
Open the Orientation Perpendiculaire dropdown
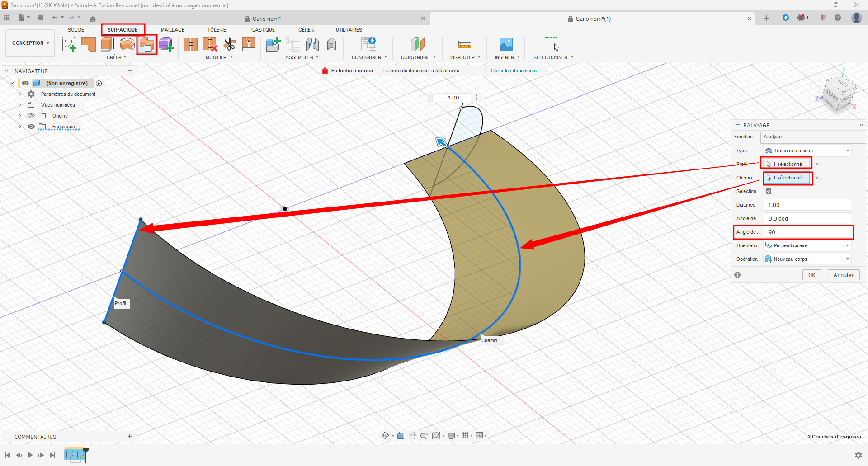pos(807,245)
